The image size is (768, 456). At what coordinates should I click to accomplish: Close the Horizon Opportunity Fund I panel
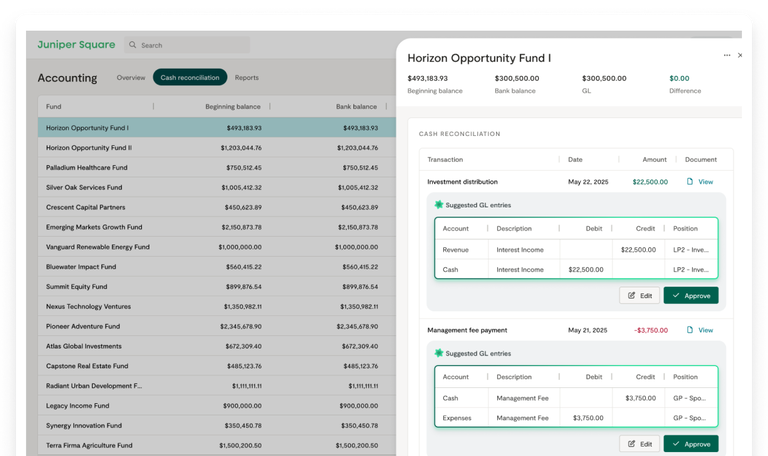point(740,55)
